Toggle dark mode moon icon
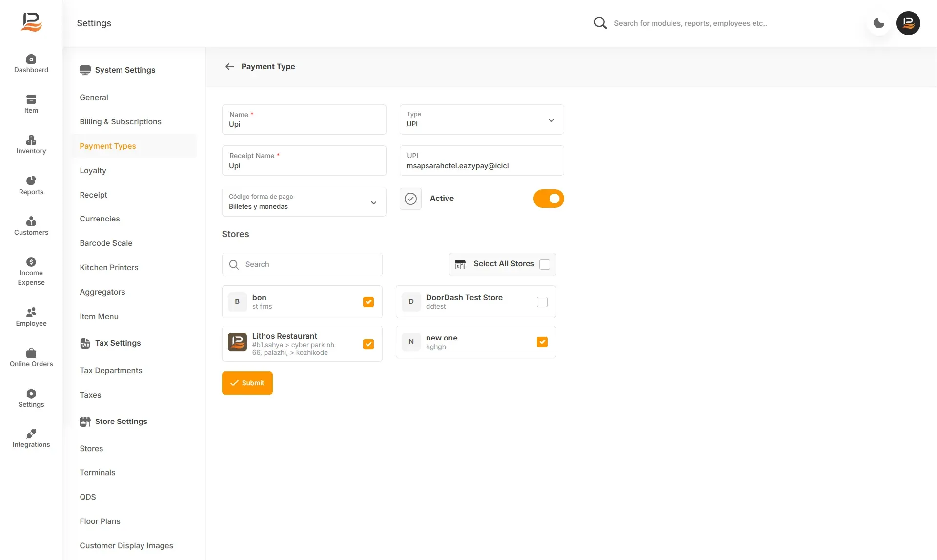 pyautogui.click(x=879, y=23)
